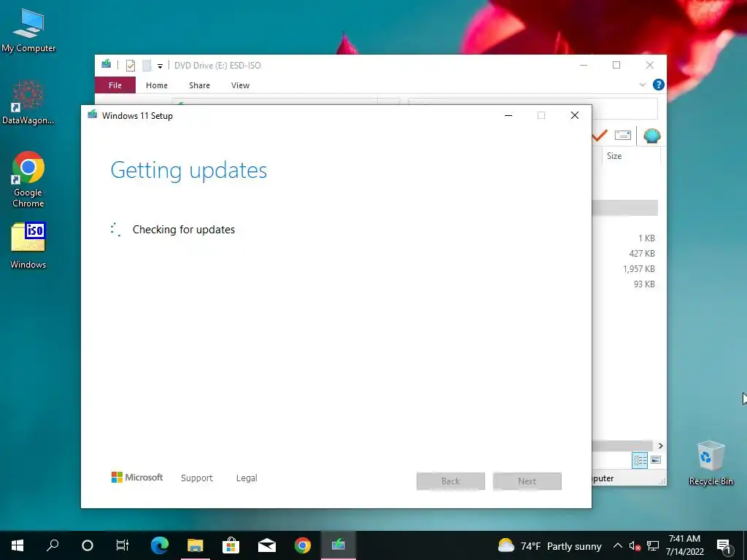
Task: Click the Next button in Setup
Action: point(527,481)
